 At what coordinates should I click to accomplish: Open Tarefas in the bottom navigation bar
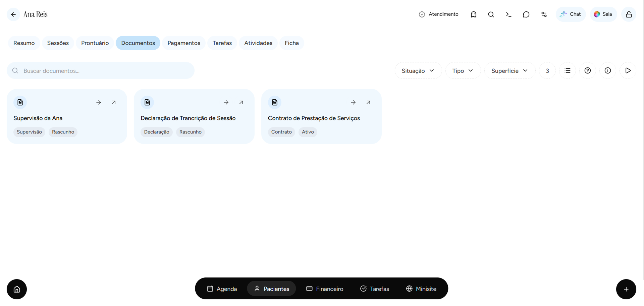coord(375,289)
